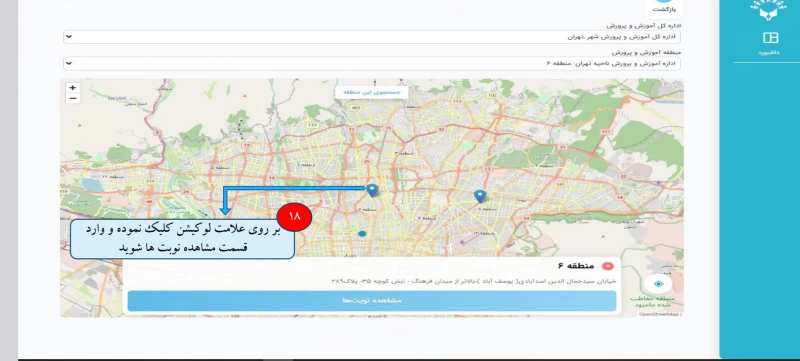Image resolution: width=800 pixels, height=361 pixels.
Task: Zoom in the map with plus
Action: point(73,88)
